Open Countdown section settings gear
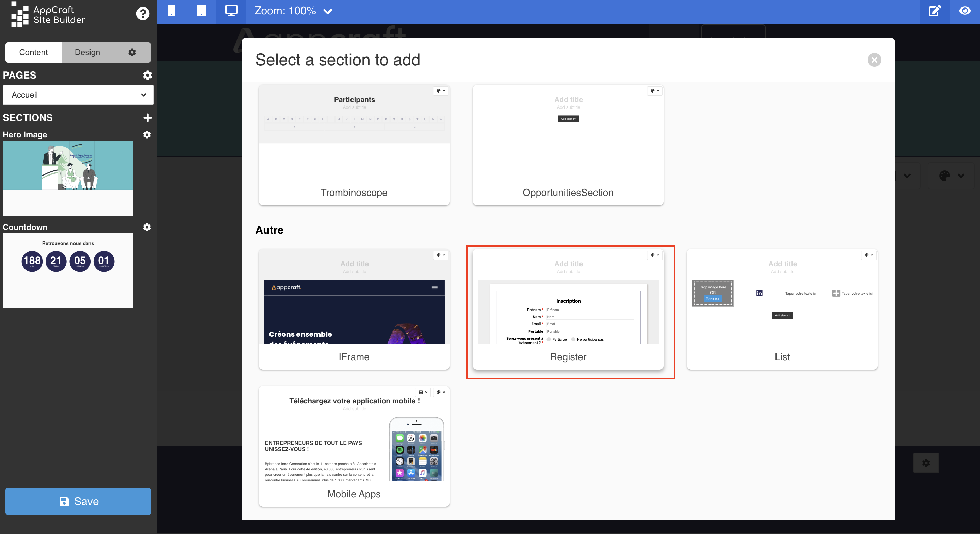 point(147,227)
